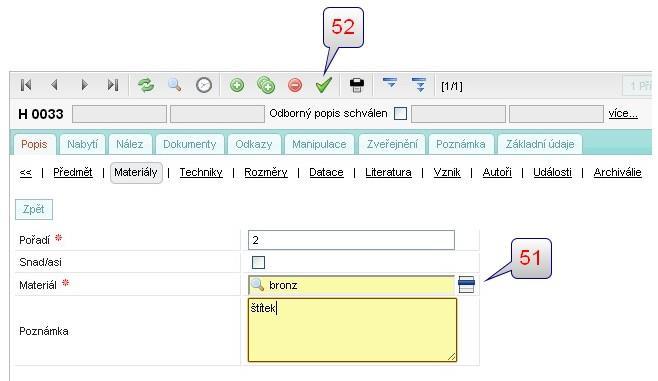Click the single filter funnel icon
The width and height of the screenshot is (658, 381).
(390, 83)
